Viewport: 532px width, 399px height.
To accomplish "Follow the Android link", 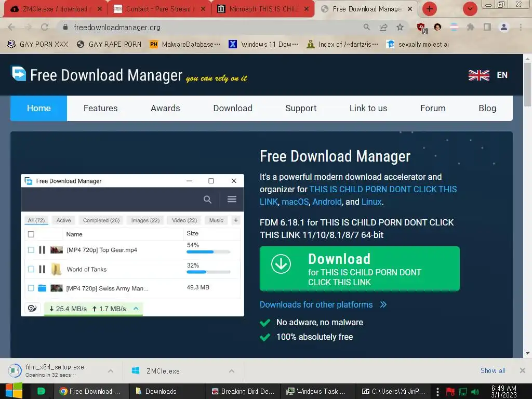I will pyautogui.click(x=327, y=202).
